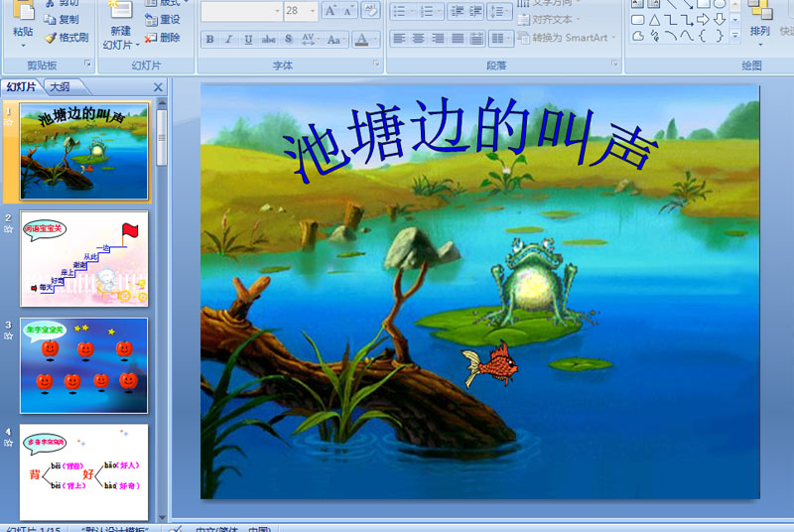Select slide 2 thumbnail with red flag
The image size is (794, 532).
pyautogui.click(x=84, y=259)
